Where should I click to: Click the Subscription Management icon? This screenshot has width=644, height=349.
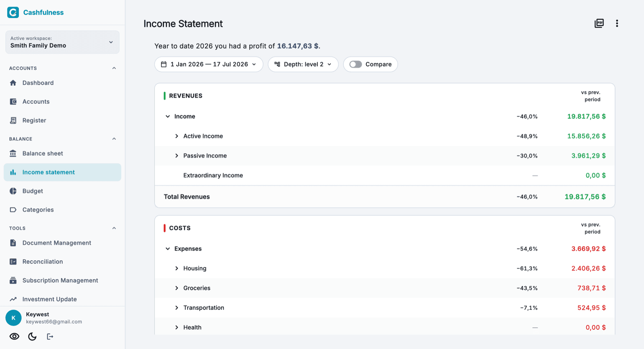pos(13,280)
